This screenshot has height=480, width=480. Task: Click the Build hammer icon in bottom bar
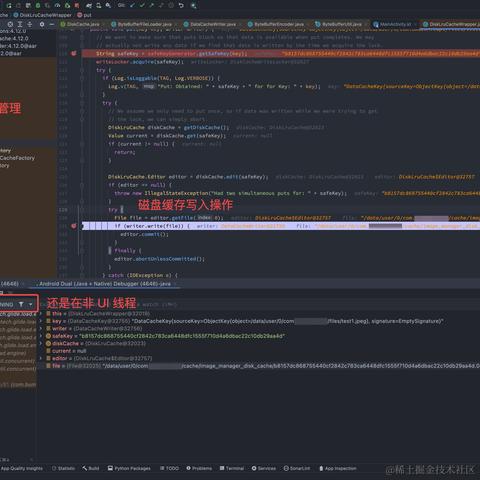click(x=85, y=468)
